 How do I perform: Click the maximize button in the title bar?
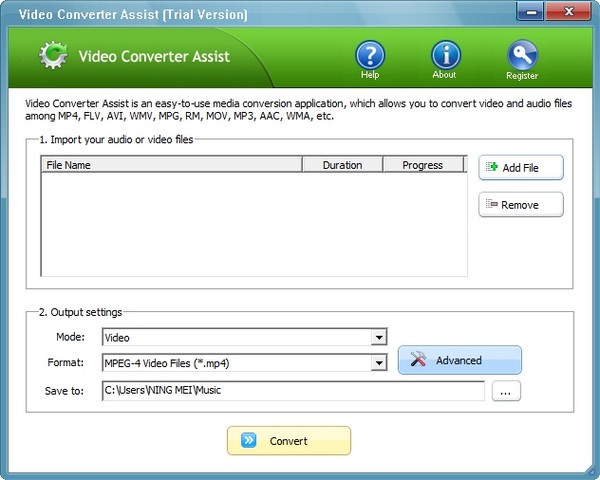click(548, 12)
